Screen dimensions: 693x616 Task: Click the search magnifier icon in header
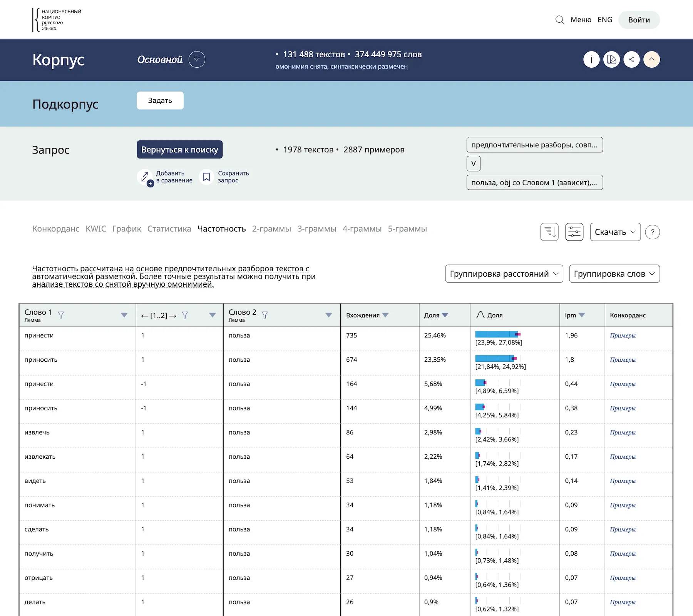tap(560, 20)
